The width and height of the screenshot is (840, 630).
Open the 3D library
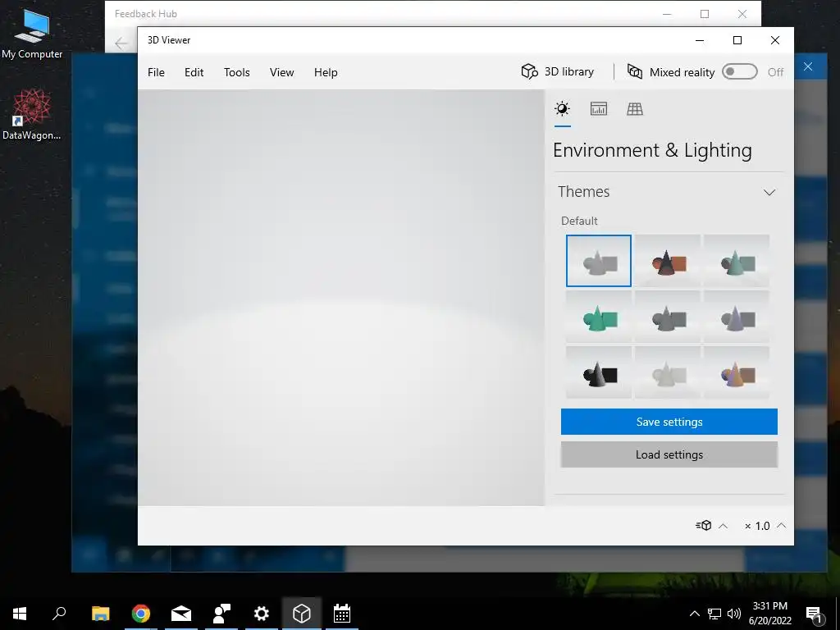(x=558, y=72)
